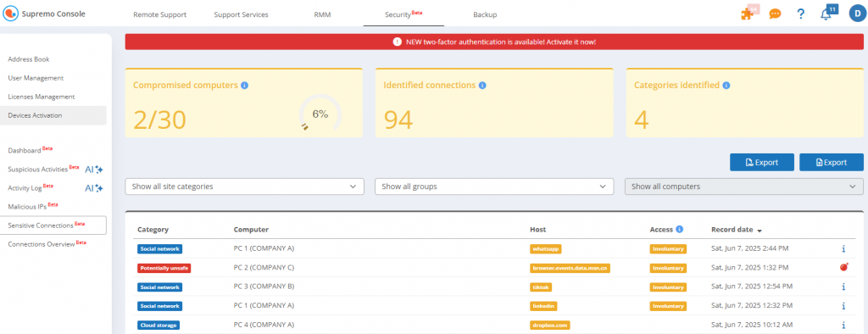Click the 2/30 compromised computers value
The height and width of the screenshot is (334, 868).
pos(159,120)
